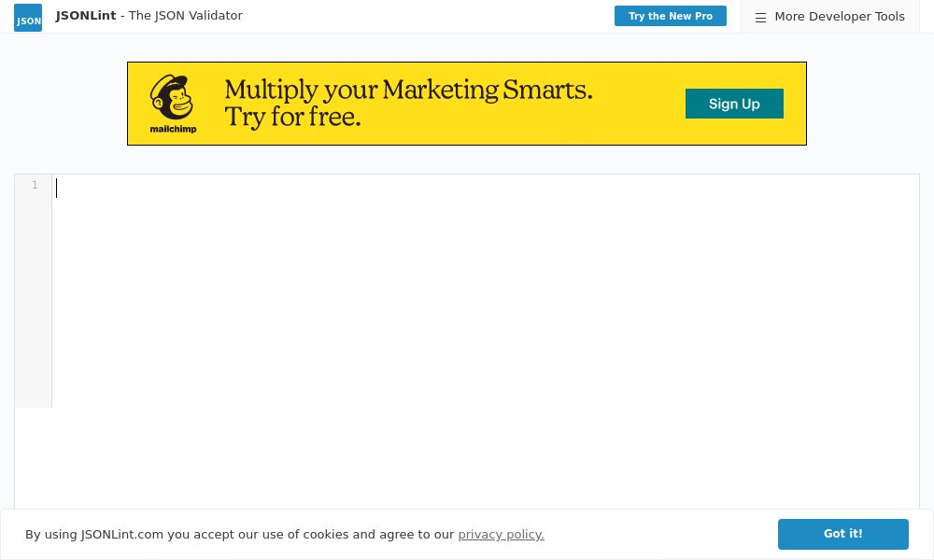Click the Mailchimp monkey mascot icon

172,97
